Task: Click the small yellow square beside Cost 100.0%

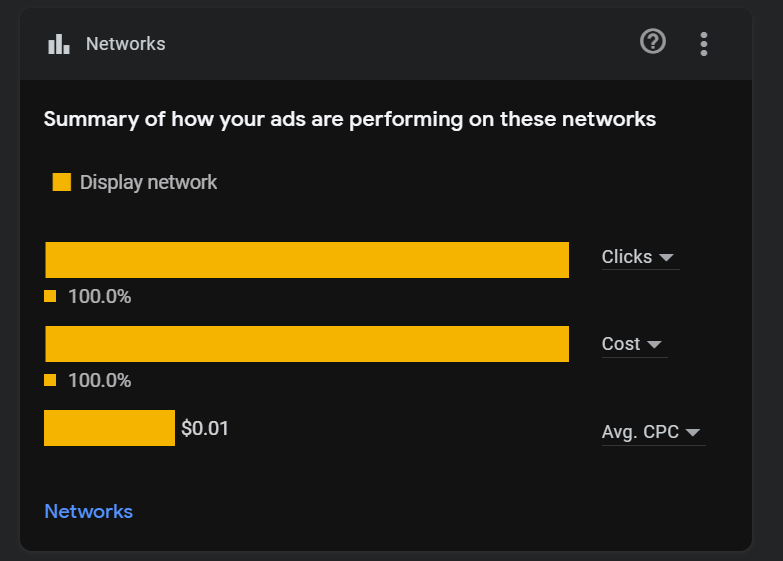Action: coord(50,380)
